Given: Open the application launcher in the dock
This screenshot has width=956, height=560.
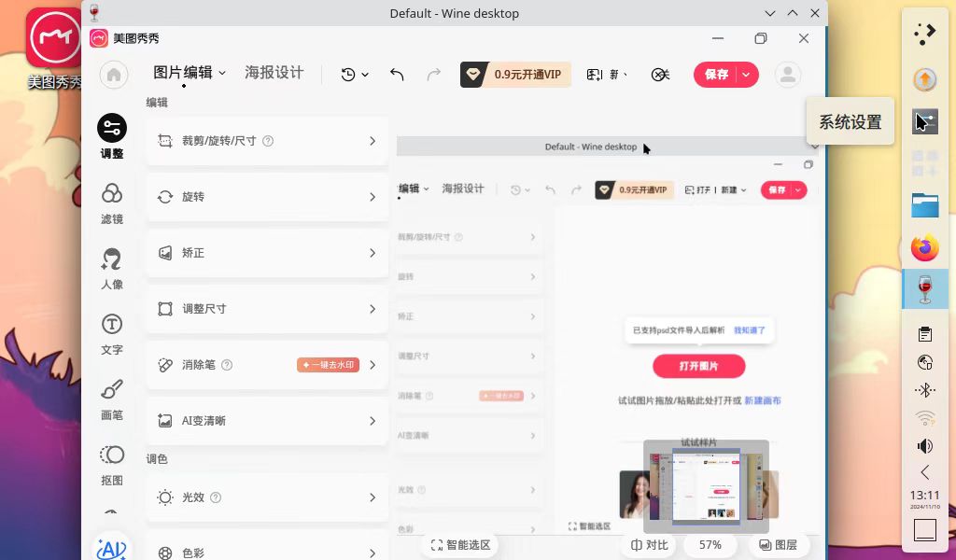Looking at the screenshot, I should 925,34.
